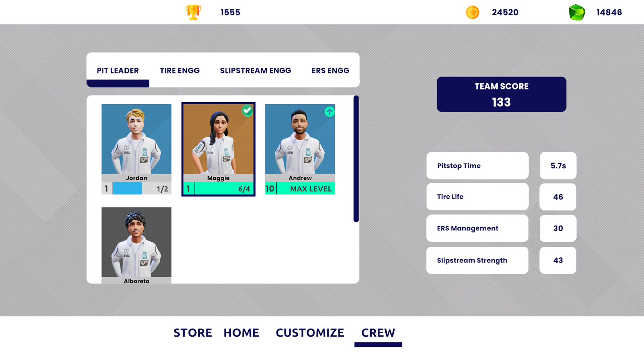The width and height of the screenshot is (644, 362).
Task: Click the gold trophy icon
Action: tap(193, 12)
